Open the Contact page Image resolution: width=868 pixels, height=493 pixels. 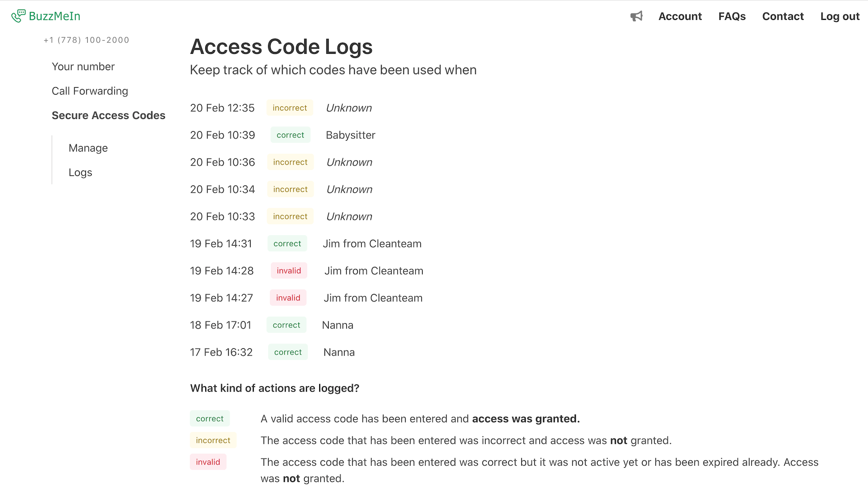(783, 16)
